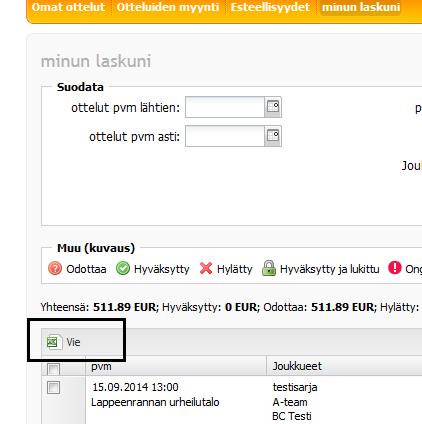The width and height of the screenshot is (422, 424).
Task: Click the orange Odottaa status icon
Action: [x=55, y=268]
